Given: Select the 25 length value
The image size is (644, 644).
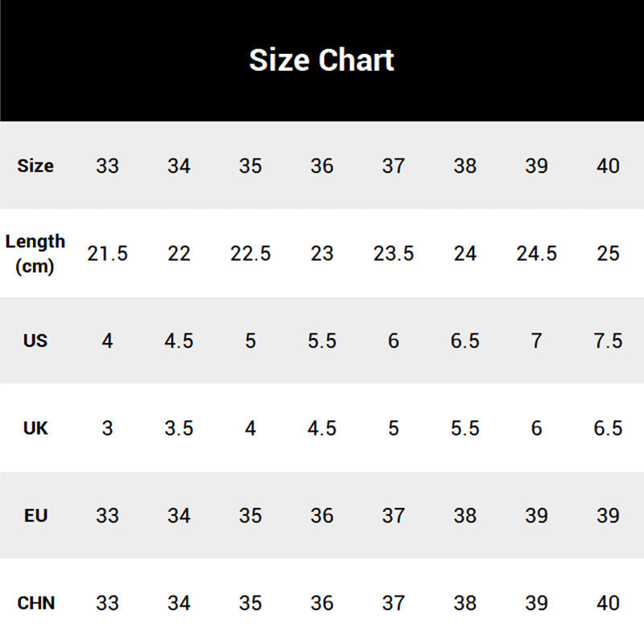Looking at the screenshot, I should click(x=609, y=254).
